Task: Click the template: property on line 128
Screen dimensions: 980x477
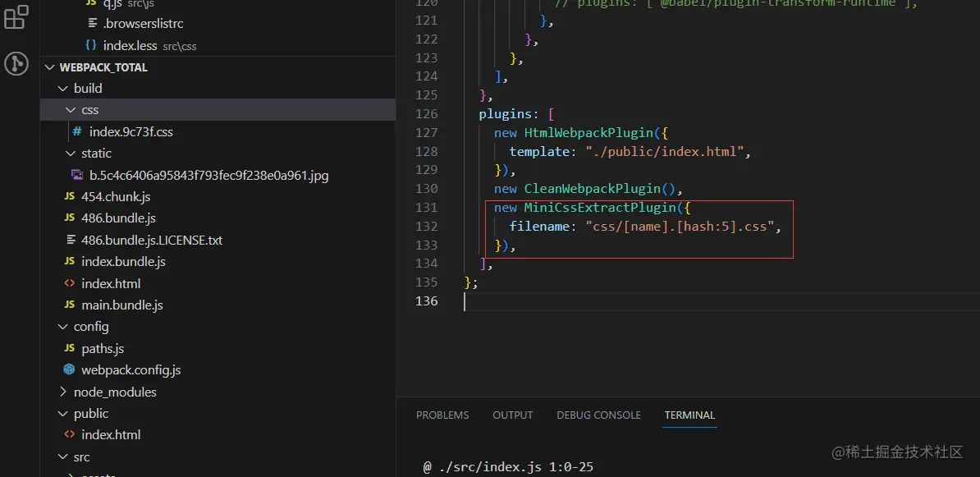Action: (543, 151)
